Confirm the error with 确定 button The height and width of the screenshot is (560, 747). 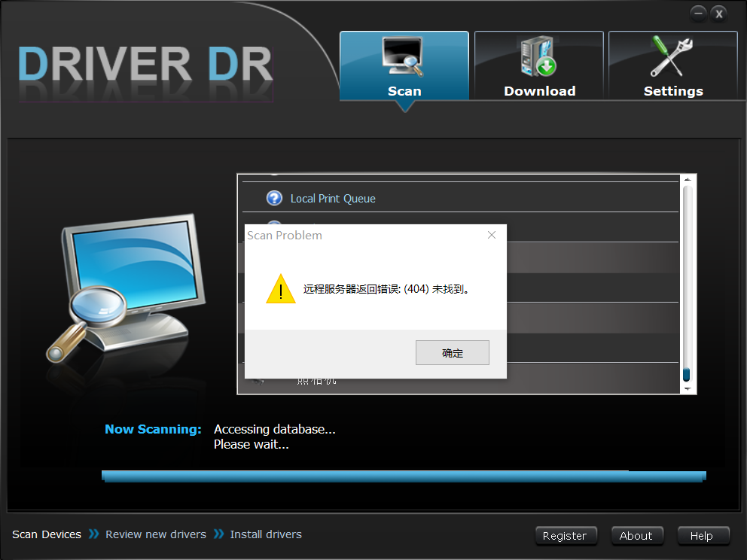tap(452, 353)
